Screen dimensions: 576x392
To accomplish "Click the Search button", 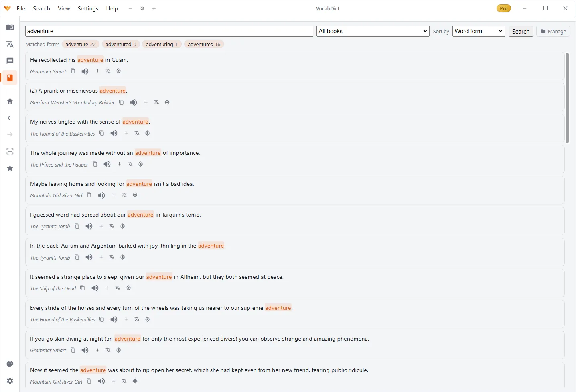I will click(x=521, y=31).
